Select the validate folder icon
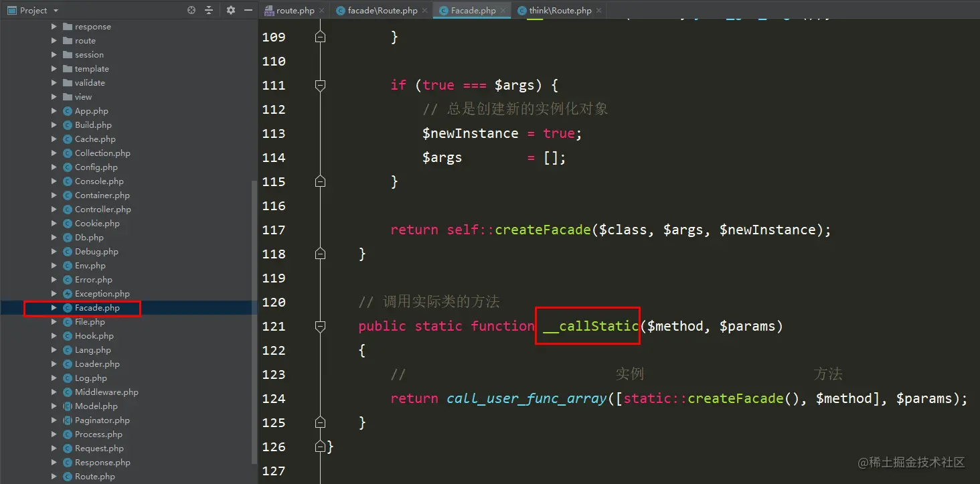The height and width of the screenshot is (484, 980). coord(68,83)
